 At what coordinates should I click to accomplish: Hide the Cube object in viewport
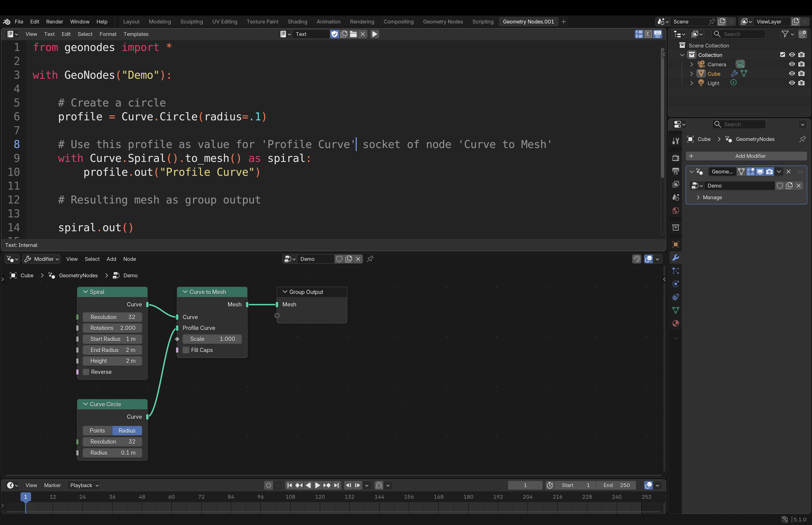coord(792,74)
